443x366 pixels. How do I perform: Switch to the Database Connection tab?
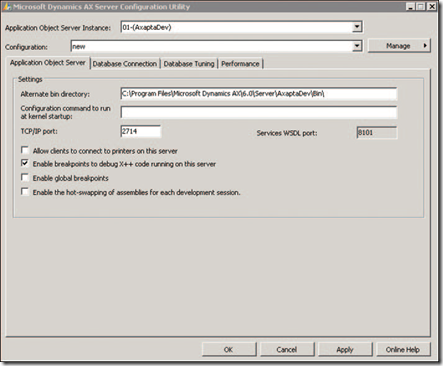point(125,64)
